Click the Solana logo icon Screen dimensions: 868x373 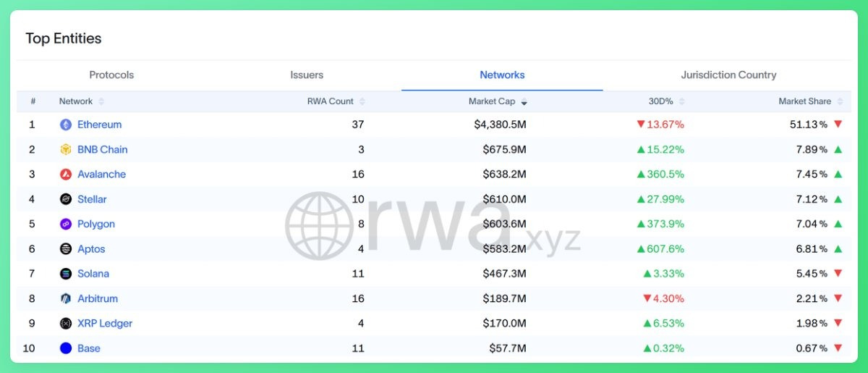click(x=66, y=274)
